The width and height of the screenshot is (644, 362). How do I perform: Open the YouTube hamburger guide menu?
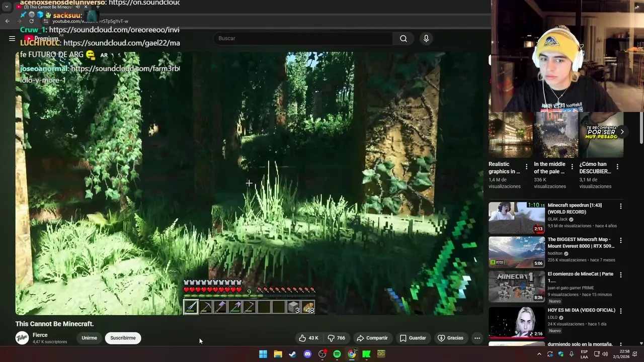[12, 38]
